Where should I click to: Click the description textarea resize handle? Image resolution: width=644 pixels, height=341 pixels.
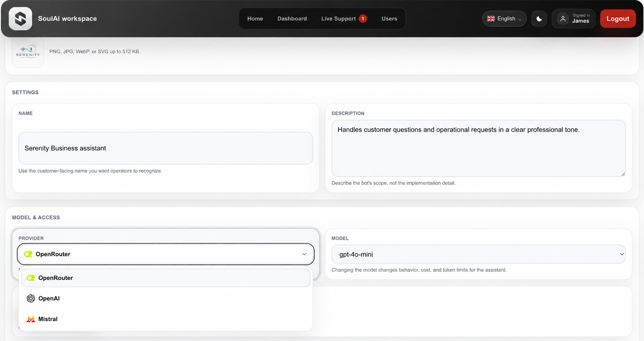click(623, 174)
